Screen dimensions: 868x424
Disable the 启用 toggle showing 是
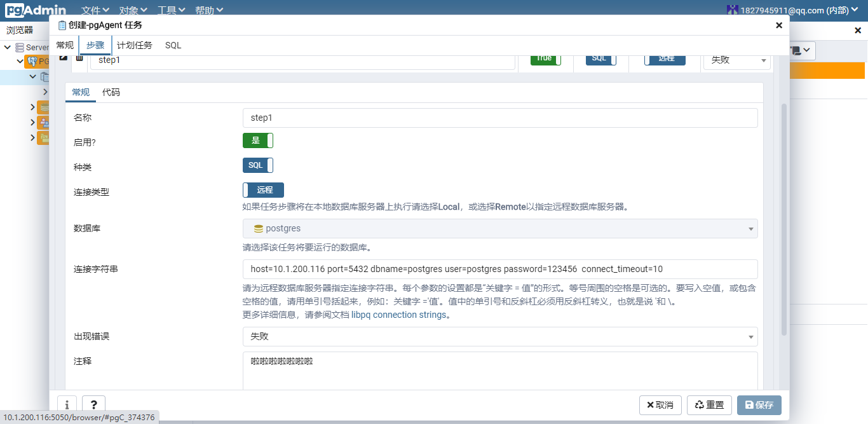coord(257,140)
